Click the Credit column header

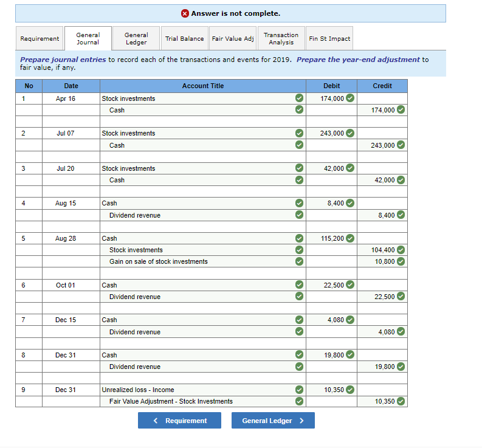[x=382, y=86]
